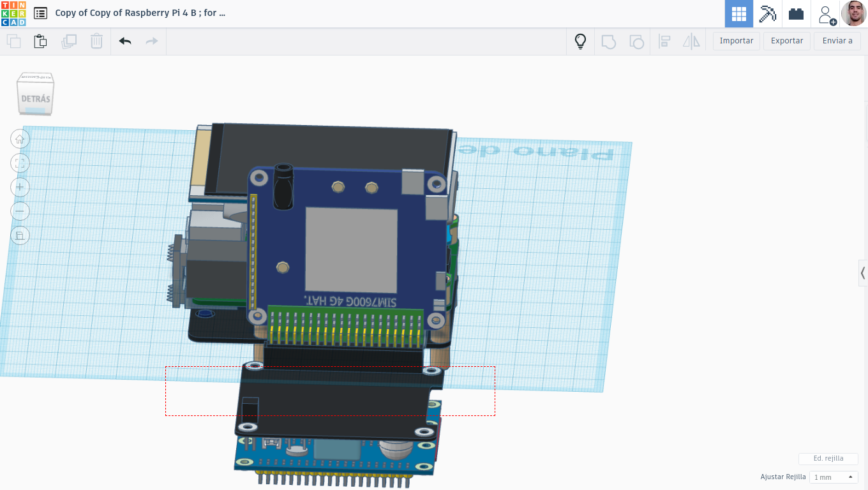Zoom in with the plus button

[20, 187]
